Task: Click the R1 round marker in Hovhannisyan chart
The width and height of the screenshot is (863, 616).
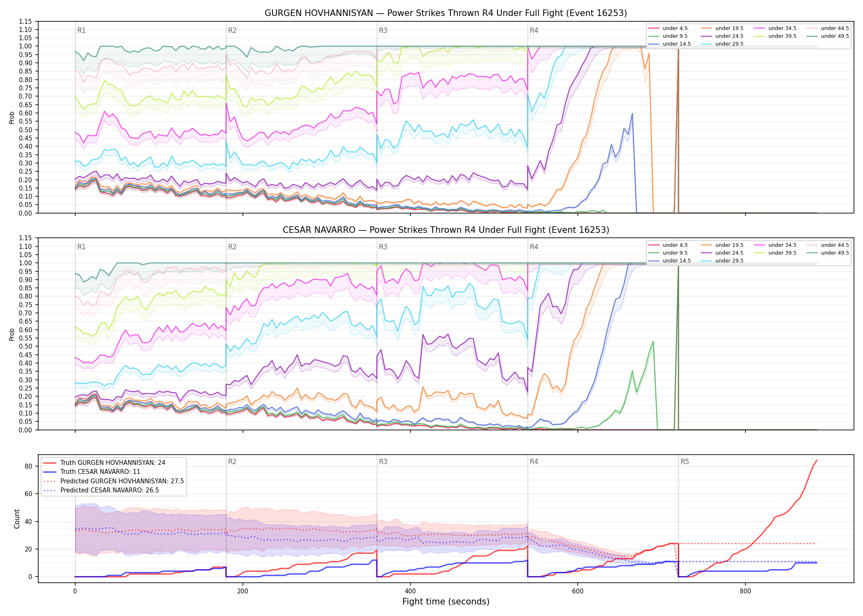Action: click(x=81, y=30)
